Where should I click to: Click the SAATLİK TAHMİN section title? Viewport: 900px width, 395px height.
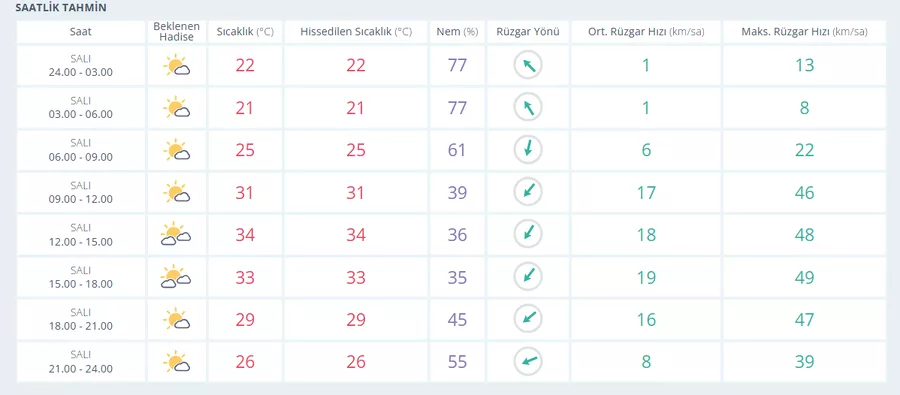click(x=60, y=8)
